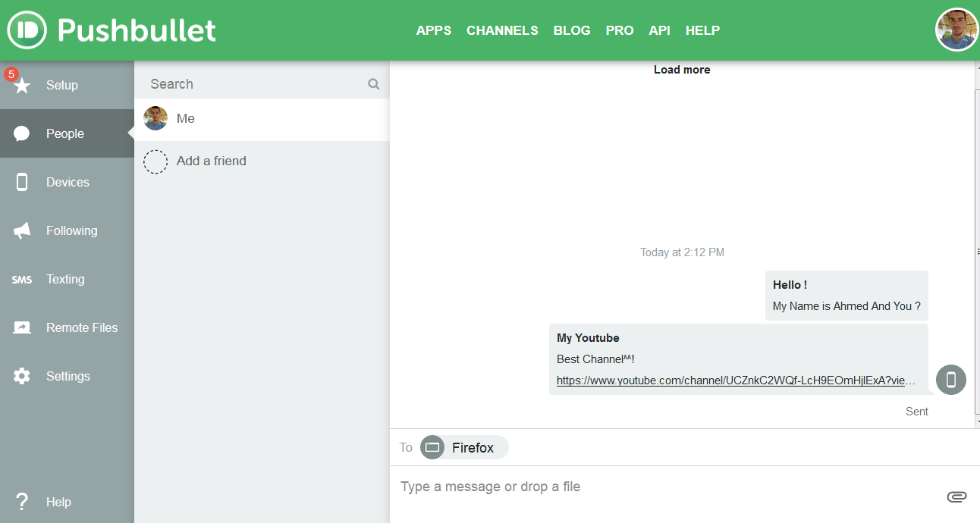Open the SMS Texting icon
The height and width of the screenshot is (523, 980).
22,280
